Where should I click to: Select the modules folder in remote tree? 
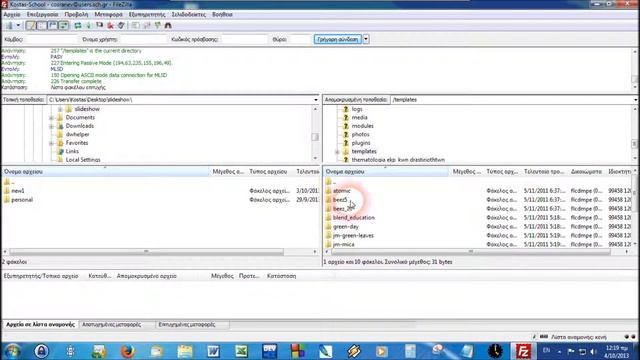(x=362, y=126)
